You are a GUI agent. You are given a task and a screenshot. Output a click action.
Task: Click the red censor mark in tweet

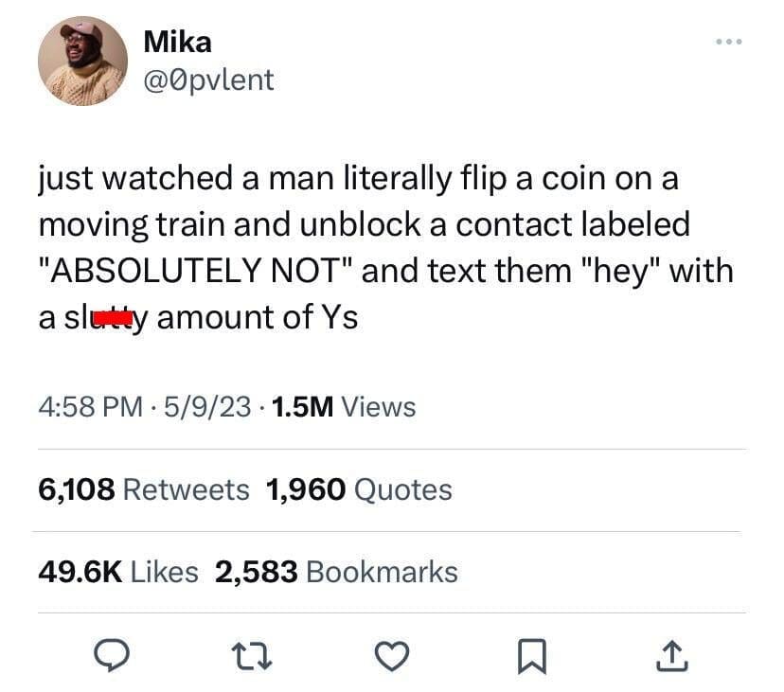point(114,318)
